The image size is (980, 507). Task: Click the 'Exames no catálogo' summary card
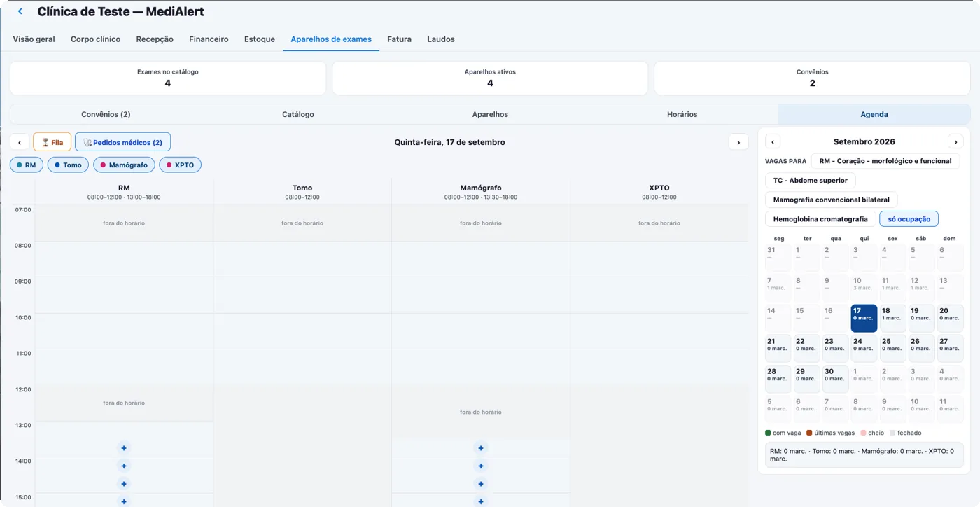pos(168,78)
